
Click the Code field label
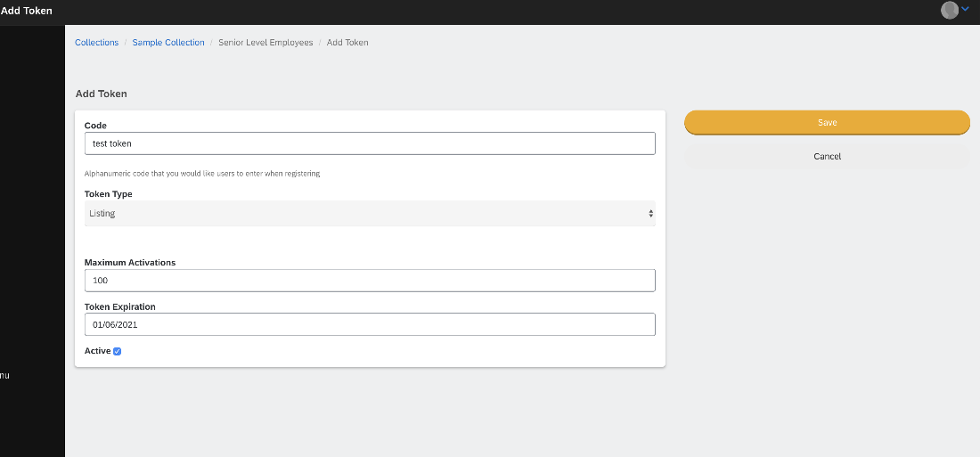click(95, 125)
